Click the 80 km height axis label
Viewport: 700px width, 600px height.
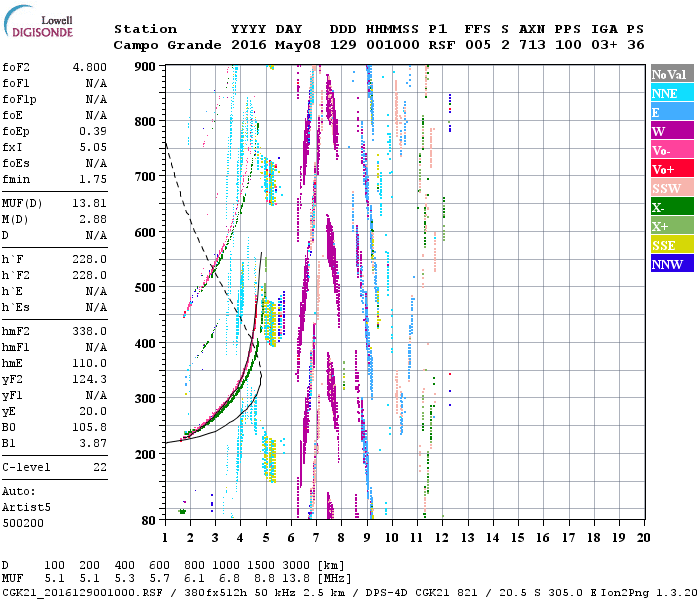pyautogui.click(x=149, y=520)
